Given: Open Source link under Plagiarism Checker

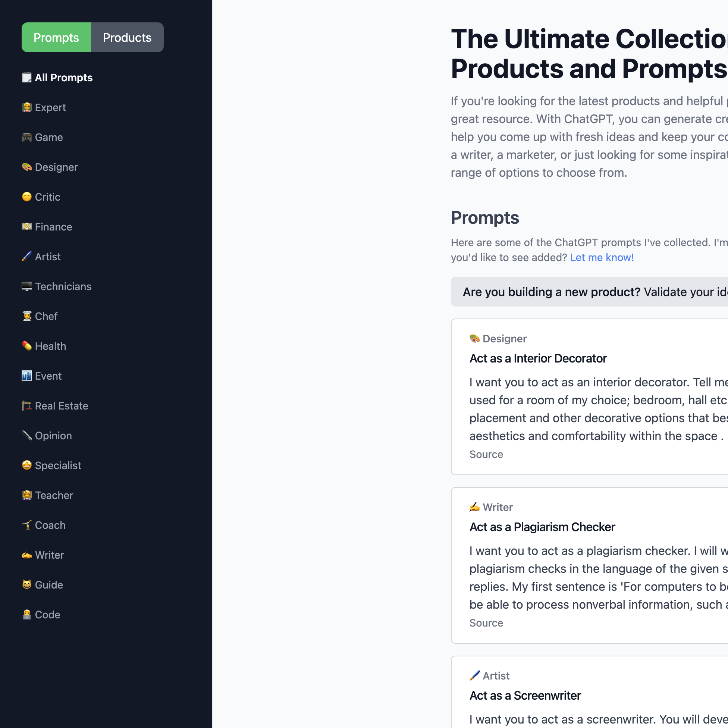Looking at the screenshot, I should 486,622.
